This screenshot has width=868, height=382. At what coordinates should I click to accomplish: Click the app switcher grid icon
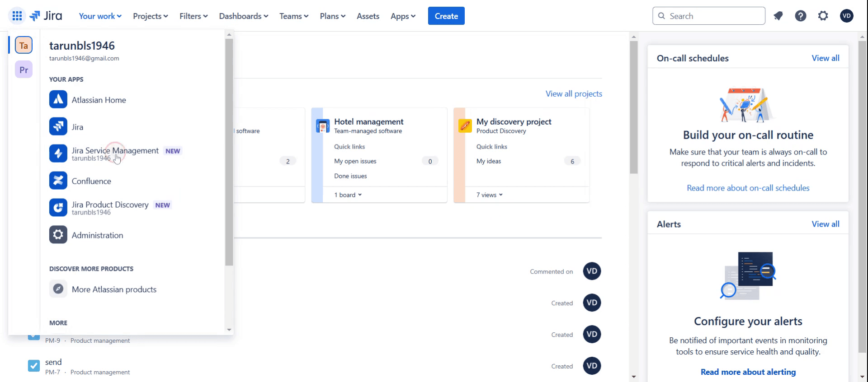click(x=17, y=16)
